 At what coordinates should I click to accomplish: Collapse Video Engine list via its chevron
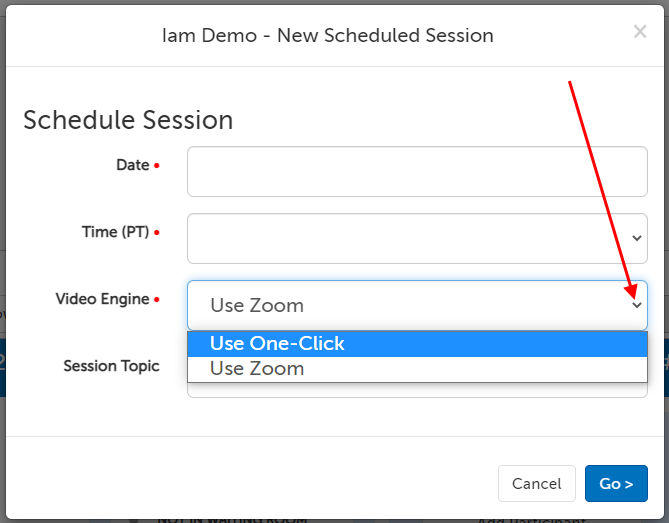[637, 305]
